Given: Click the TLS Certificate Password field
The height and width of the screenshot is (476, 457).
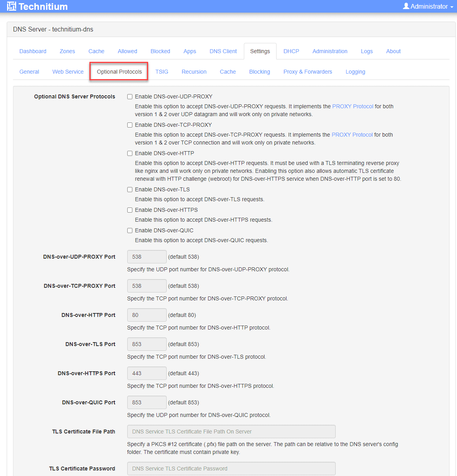Looking at the screenshot, I should point(231,469).
